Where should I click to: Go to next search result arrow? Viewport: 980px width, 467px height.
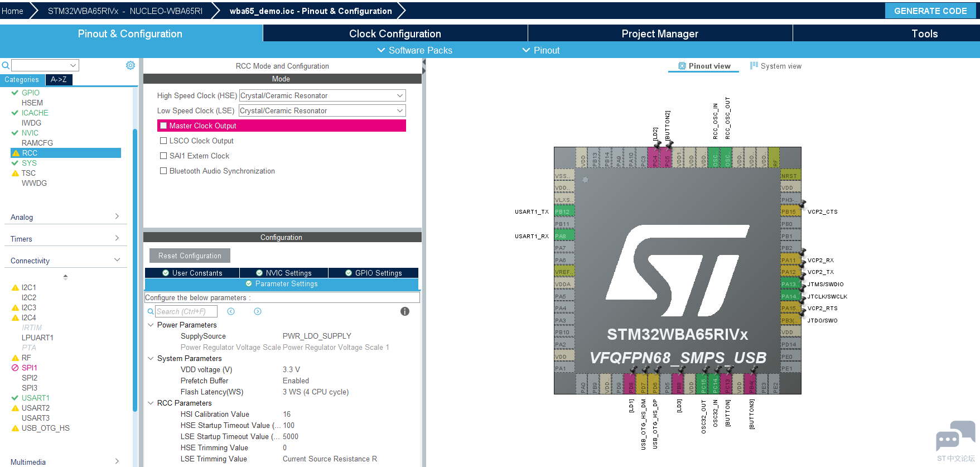258,311
